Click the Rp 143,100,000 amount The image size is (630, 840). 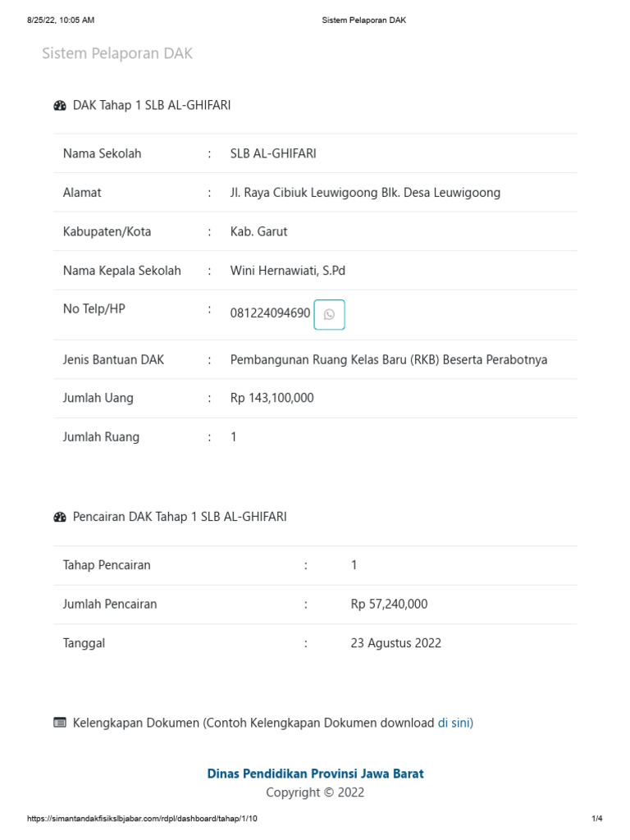(272, 398)
